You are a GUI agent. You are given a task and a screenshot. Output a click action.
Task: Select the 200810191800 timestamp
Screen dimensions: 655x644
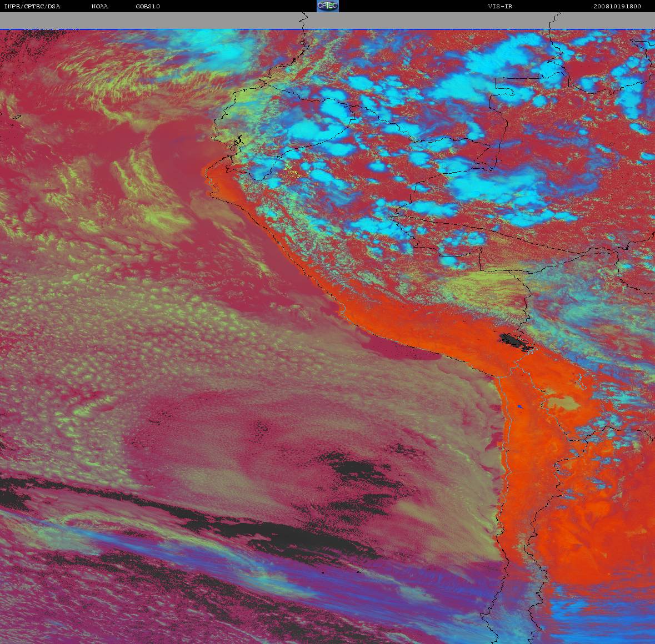617,6
